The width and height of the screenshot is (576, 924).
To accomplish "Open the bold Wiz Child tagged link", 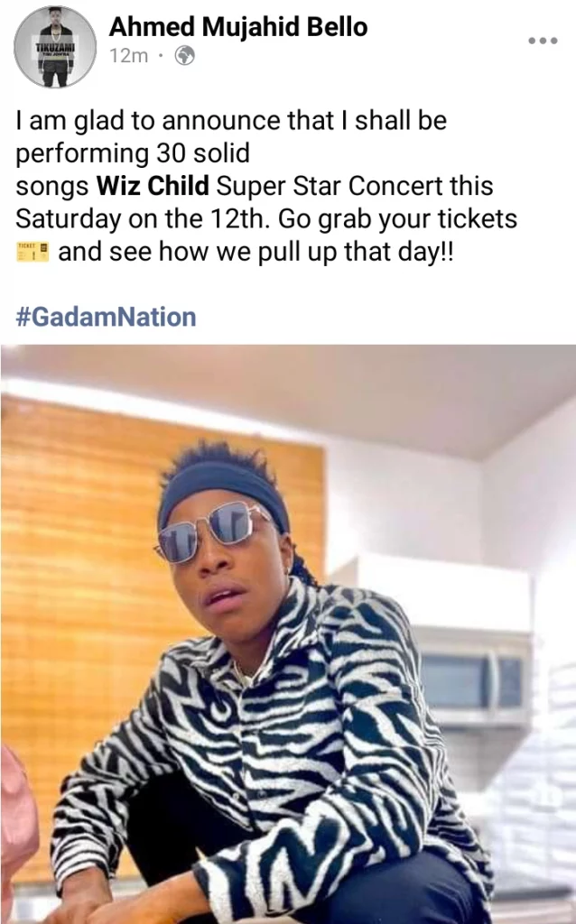I will (x=153, y=186).
